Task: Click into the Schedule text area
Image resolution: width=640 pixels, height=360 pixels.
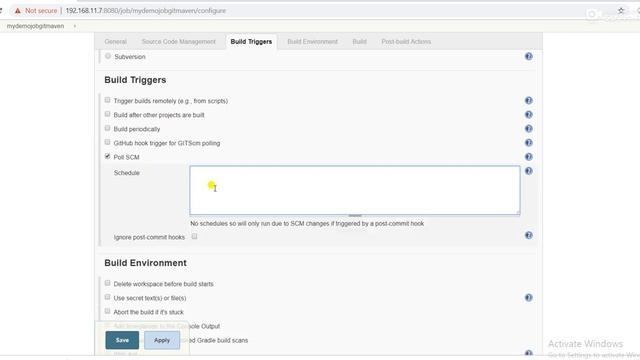Action: (355, 190)
